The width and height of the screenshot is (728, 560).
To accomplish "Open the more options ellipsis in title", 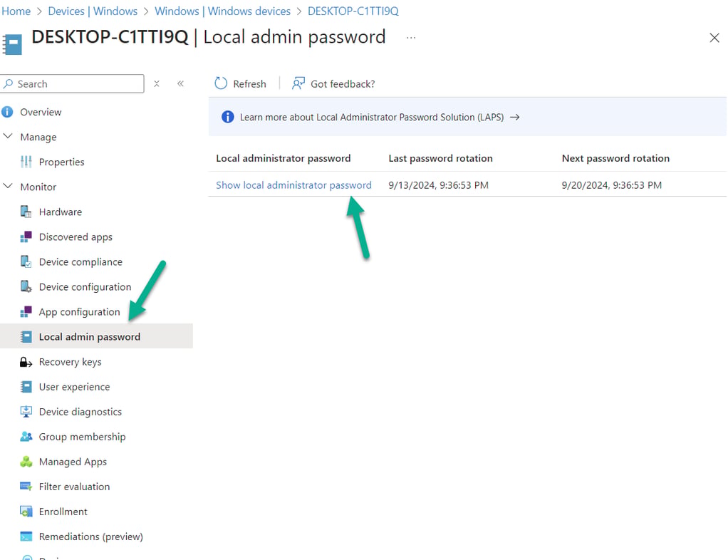I will pos(411,38).
